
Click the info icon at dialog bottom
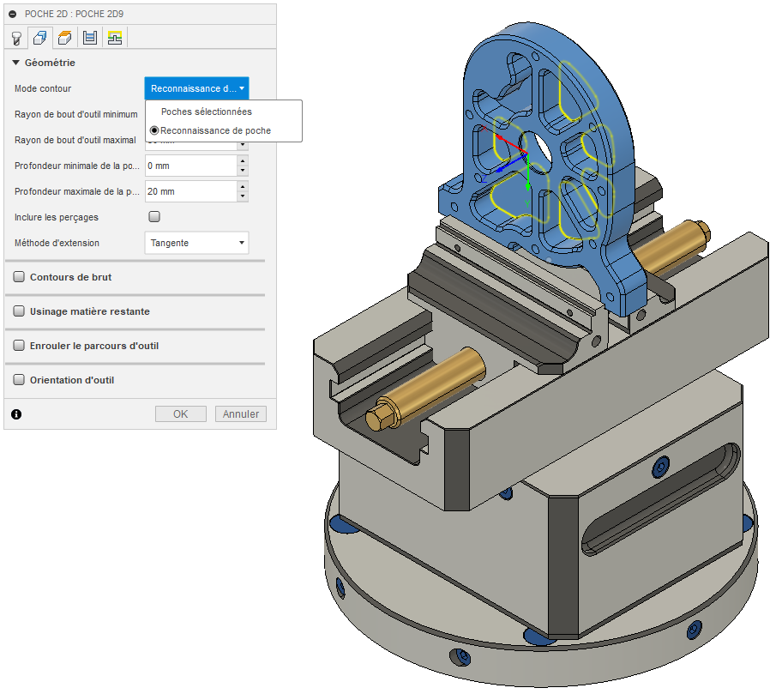tap(16, 414)
